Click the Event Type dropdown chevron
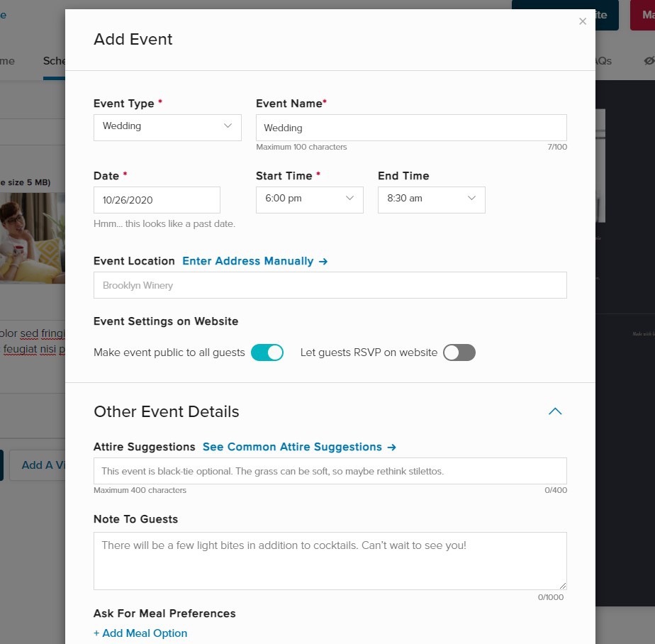The width and height of the screenshot is (655, 644). 228,126
